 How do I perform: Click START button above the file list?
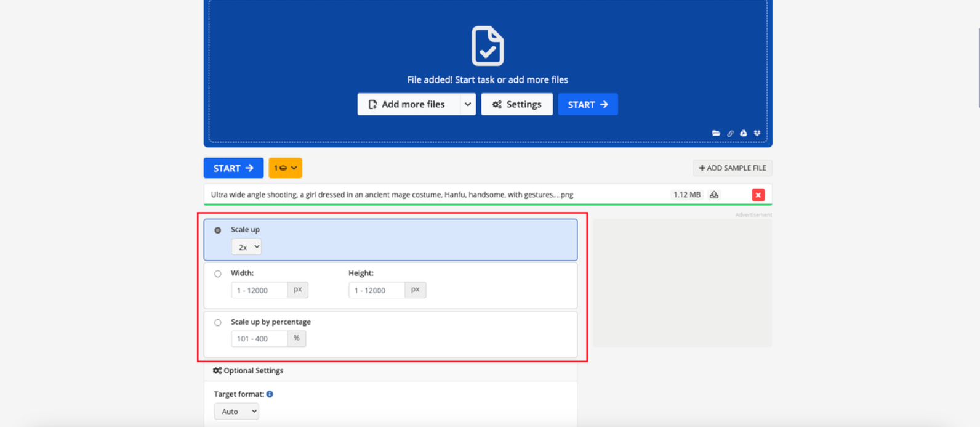(233, 168)
